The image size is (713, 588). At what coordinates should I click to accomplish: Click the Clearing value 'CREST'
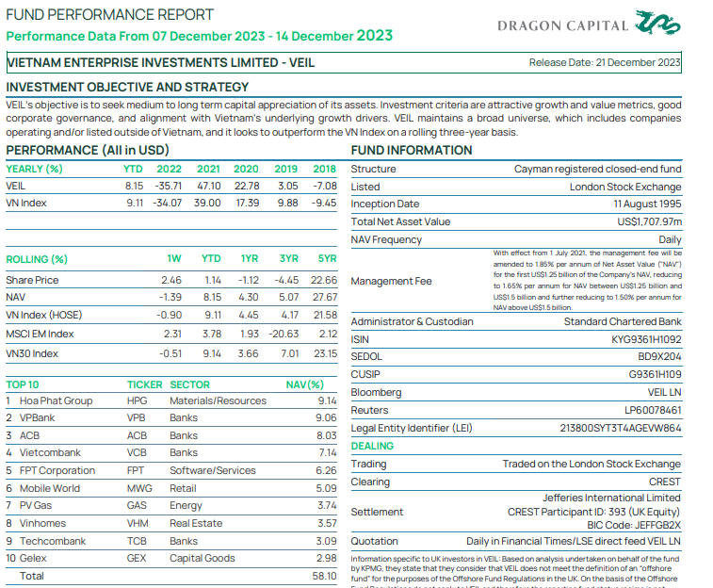coord(665,482)
